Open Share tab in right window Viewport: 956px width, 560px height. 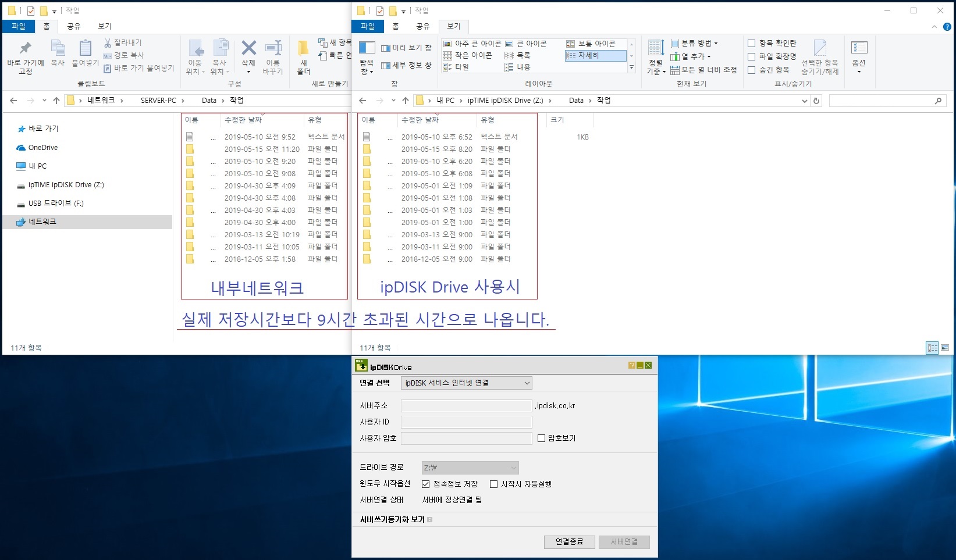(423, 26)
